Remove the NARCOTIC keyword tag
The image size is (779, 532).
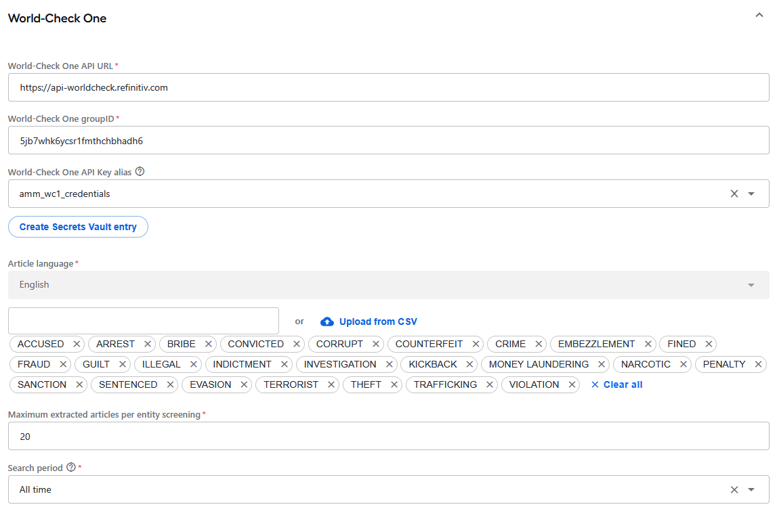pos(683,364)
